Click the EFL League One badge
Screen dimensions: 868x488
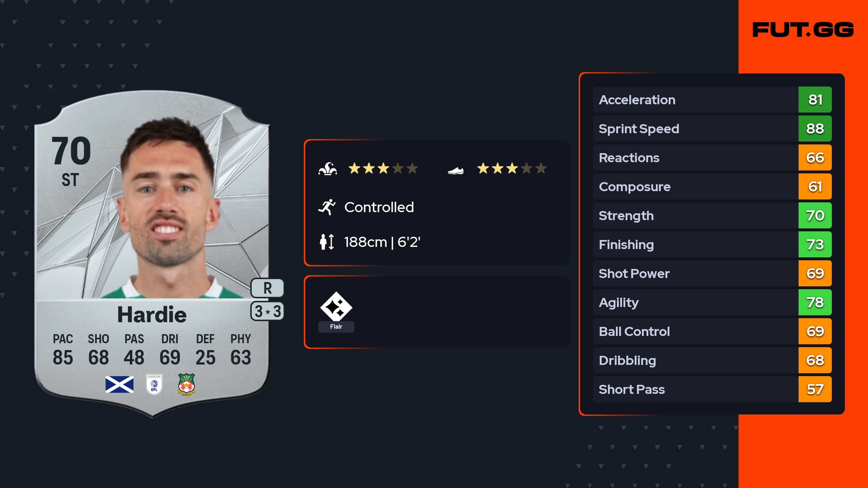click(x=154, y=384)
